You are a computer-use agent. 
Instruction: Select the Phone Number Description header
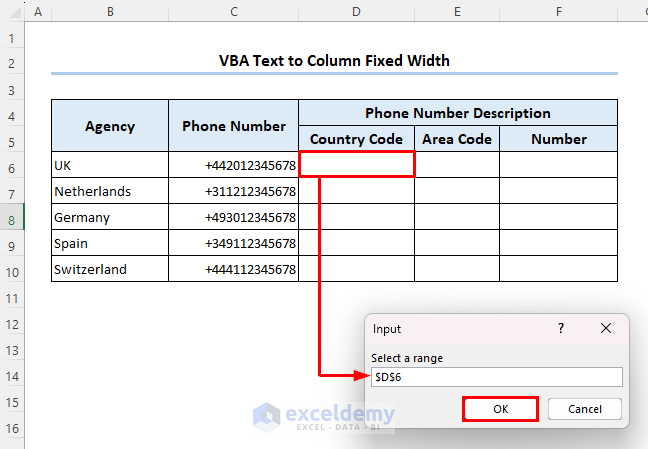[458, 113]
